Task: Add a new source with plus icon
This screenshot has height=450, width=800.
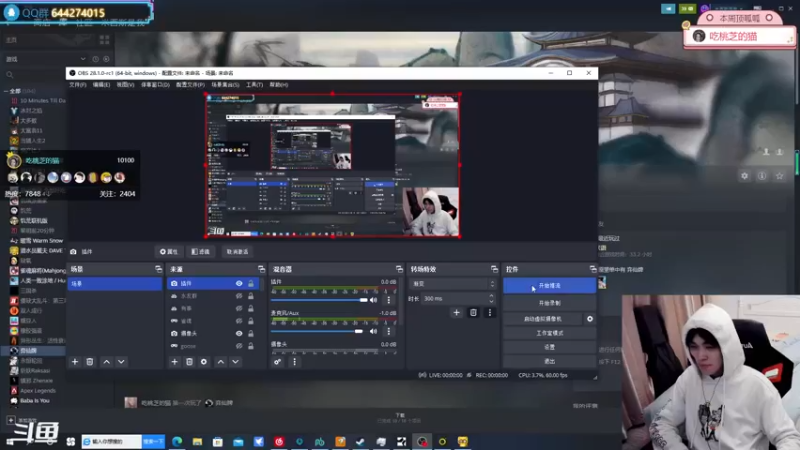Action: 174,362
